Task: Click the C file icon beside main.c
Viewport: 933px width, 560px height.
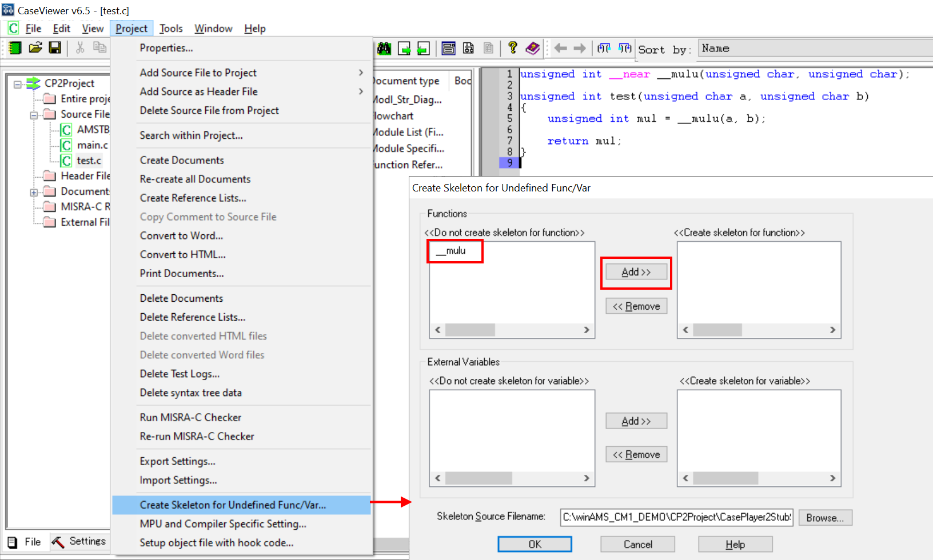Action: click(66, 145)
